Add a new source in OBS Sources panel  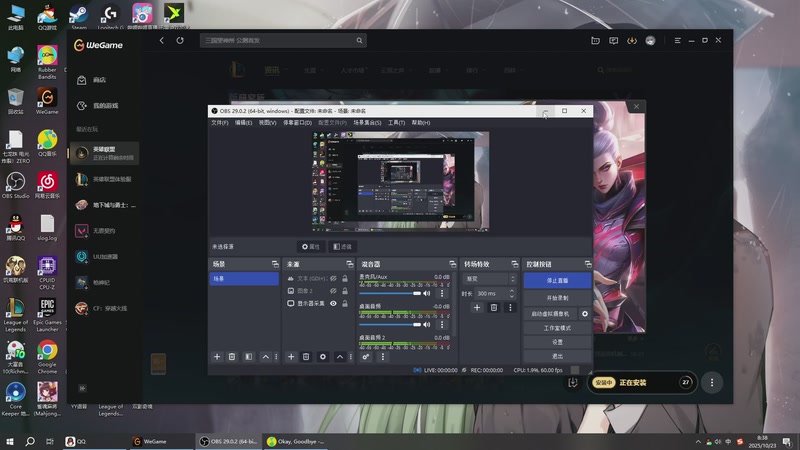[291, 357]
